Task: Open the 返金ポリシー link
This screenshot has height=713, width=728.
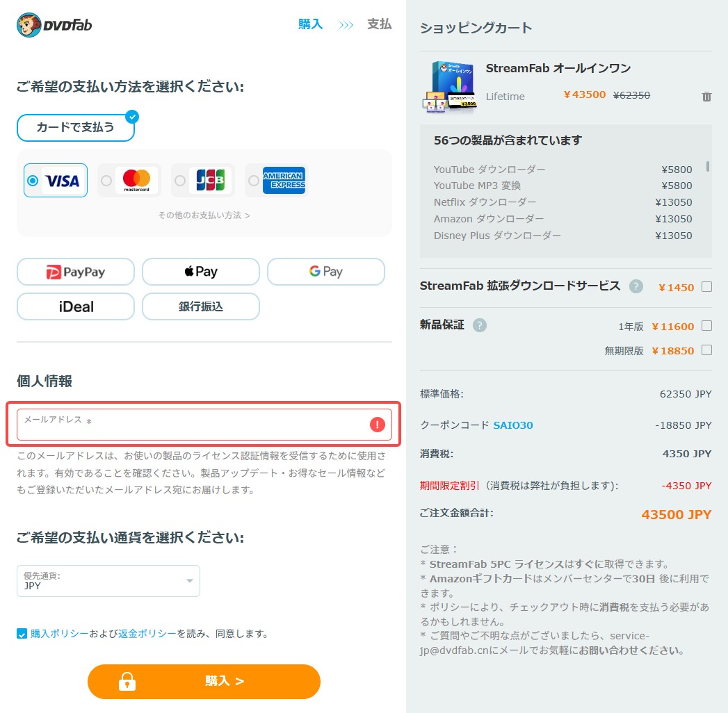Action: point(147,634)
